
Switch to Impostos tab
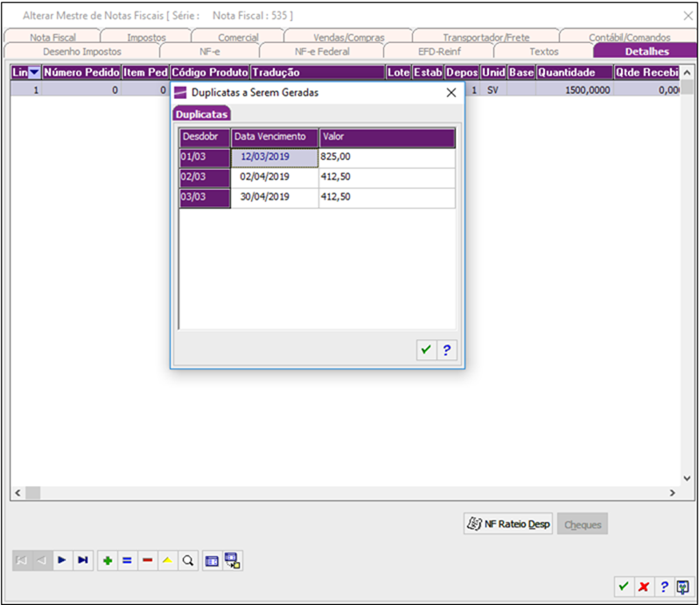click(x=146, y=37)
